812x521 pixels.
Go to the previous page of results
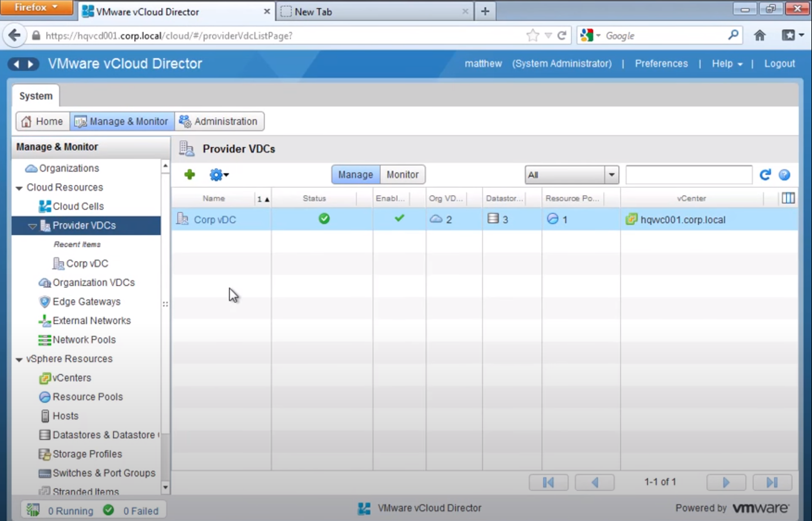click(595, 482)
